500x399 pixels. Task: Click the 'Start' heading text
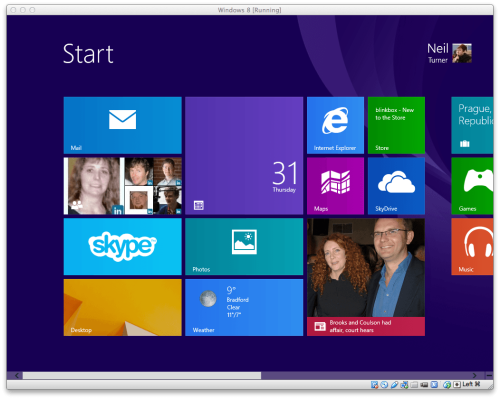click(x=88, y=54)
